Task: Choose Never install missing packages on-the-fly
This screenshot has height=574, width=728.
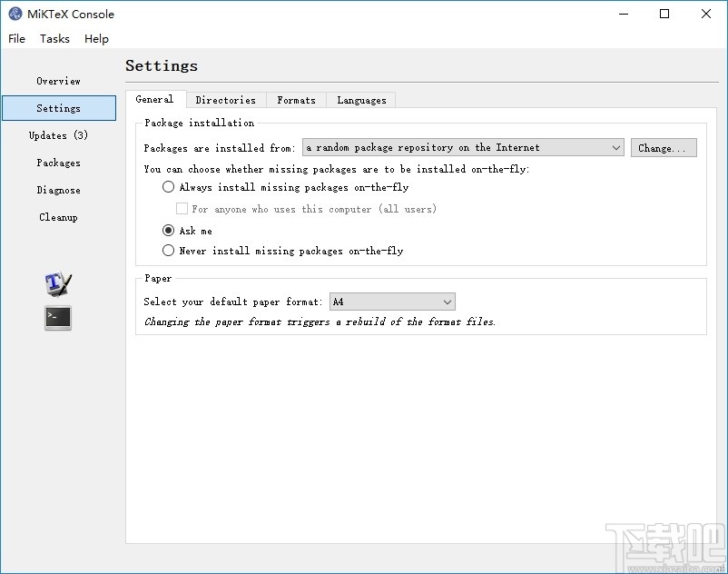Action: [x=168, y=251]
